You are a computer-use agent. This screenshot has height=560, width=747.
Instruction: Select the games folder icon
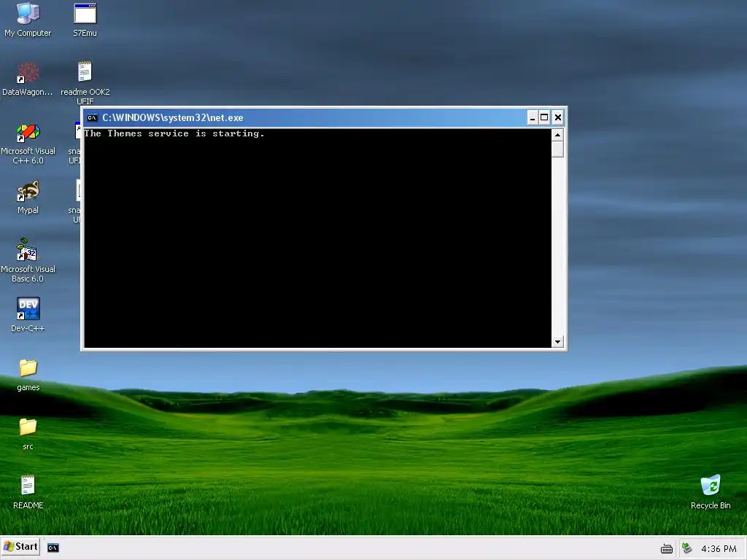(28, 376)
